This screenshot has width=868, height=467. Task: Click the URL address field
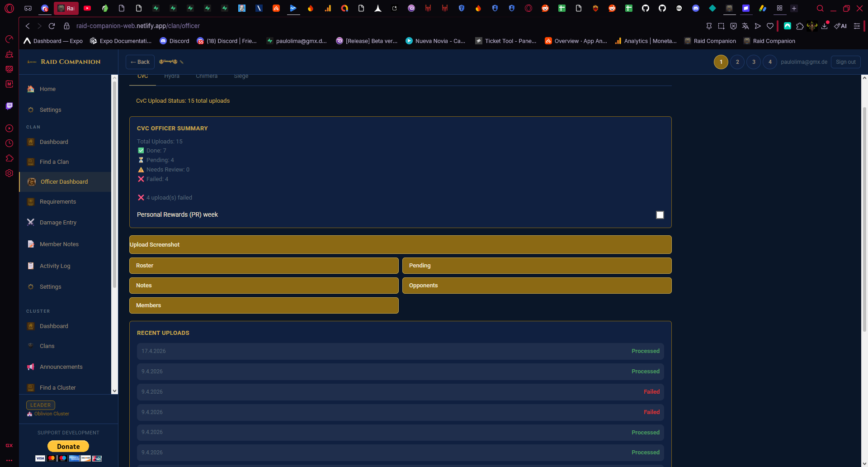coord(138,26)
